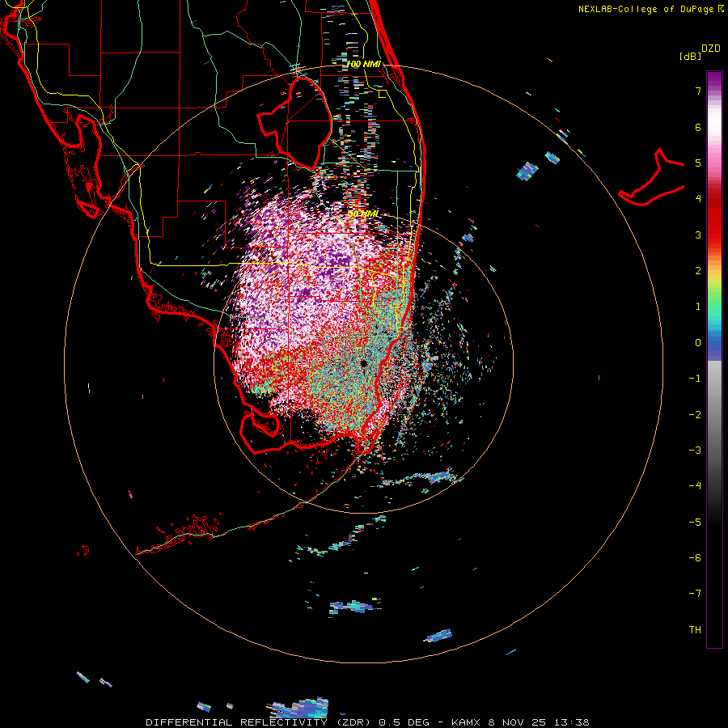
Task: Click the 6 tick label on color scale
Action: (x=698, y=127)
